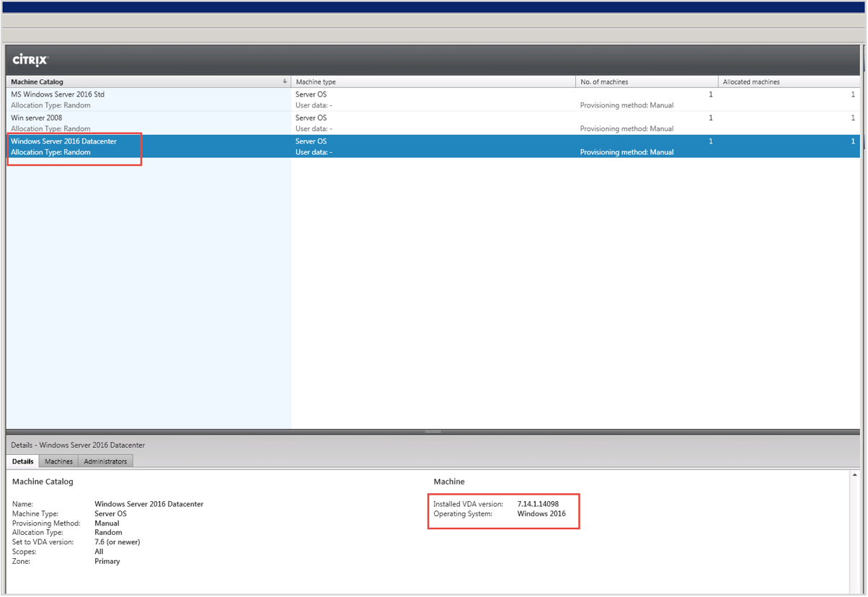Image resolution: width=868 pixels, height=597 pixels.
Task: Click Allocation Type: Random under Windows Server 2016 Datacenter
Action: tap(50, 152)
